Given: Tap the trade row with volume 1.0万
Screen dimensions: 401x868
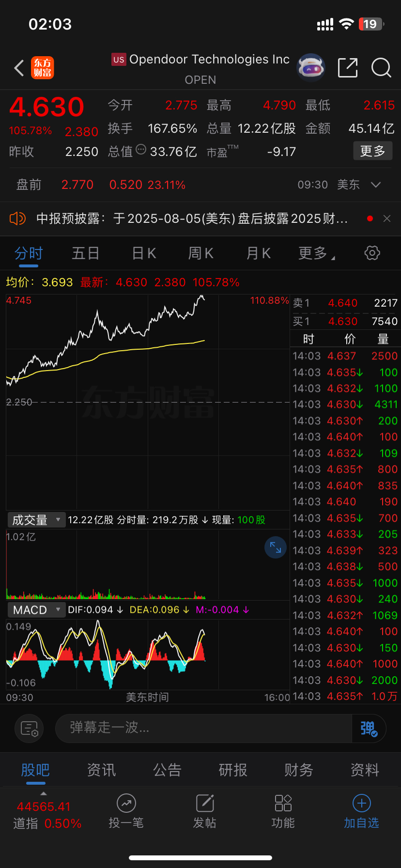Looking at the screenshot, I should (x=345, y=696).
